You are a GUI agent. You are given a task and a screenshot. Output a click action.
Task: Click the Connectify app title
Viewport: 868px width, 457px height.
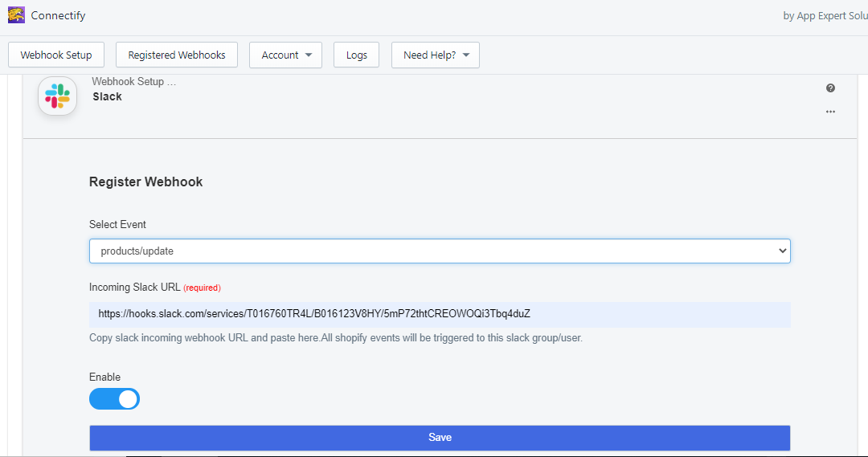pyautogui.click(x=58, y=15)
